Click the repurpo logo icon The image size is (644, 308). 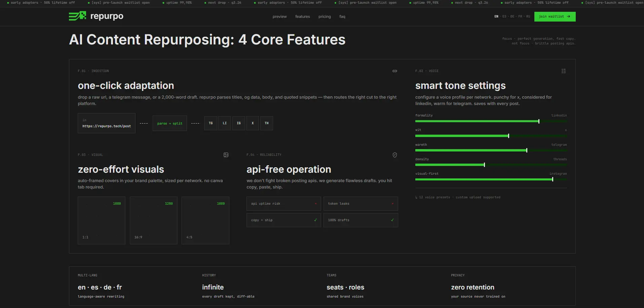click(77, 16)
